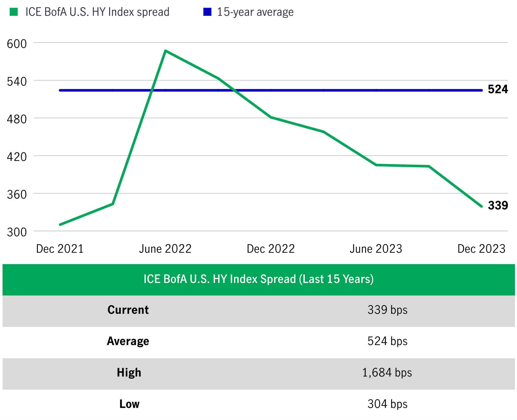Click the "524 bps" Average value cell
Screen dimensions: 517x420
pos(387,341)
